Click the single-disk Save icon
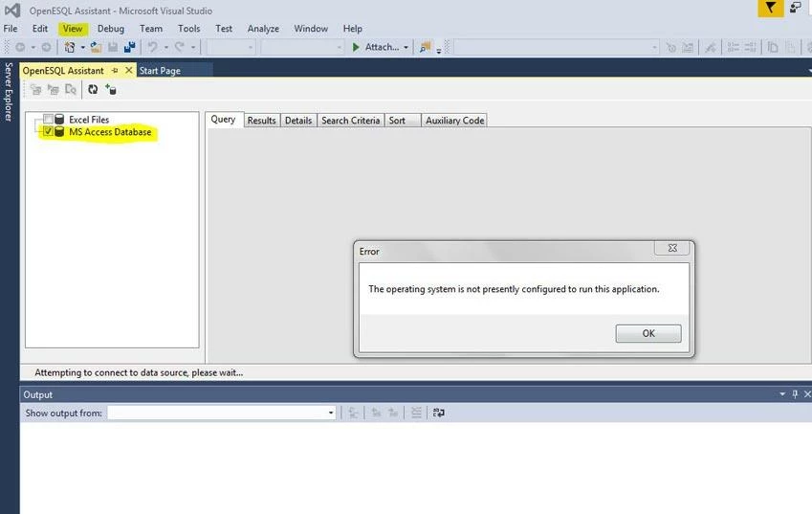 coord(112,47)
